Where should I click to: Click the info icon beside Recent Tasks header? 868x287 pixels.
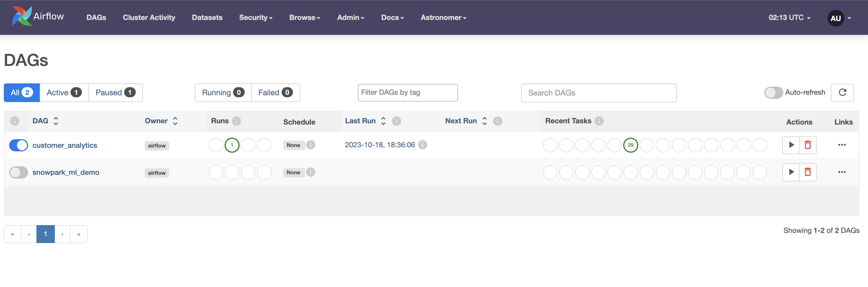click(599, 121)
